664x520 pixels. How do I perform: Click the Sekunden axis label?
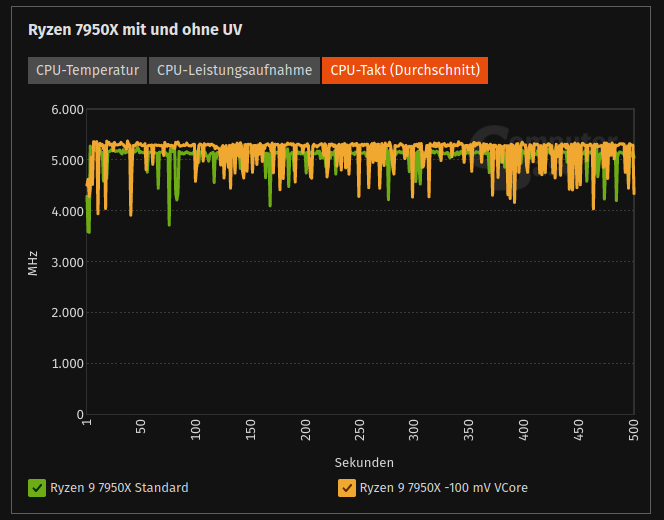[x=364, y=462]
